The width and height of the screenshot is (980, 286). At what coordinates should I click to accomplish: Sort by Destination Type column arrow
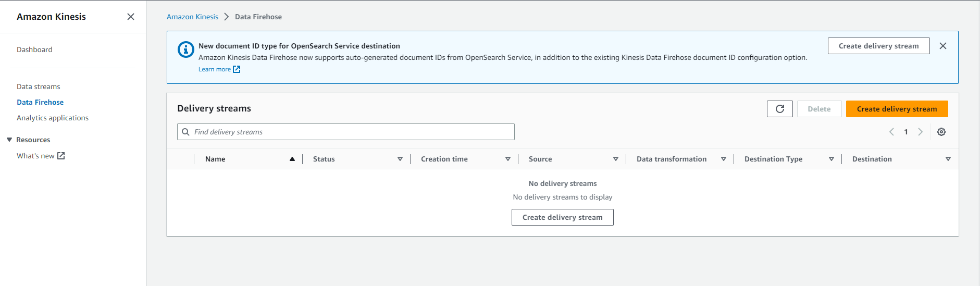(x=832, y=159)
